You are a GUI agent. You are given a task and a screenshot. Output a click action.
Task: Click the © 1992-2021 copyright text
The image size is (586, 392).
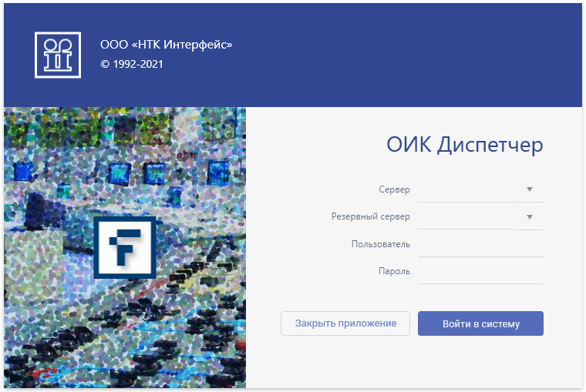coord(132,65)
